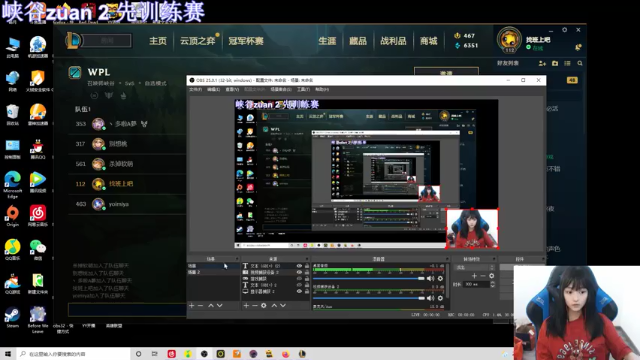This screenshot has height=360, width=640.
Task: Mute the second mixer channel speaker icon
Action: [x=430, y=298]
